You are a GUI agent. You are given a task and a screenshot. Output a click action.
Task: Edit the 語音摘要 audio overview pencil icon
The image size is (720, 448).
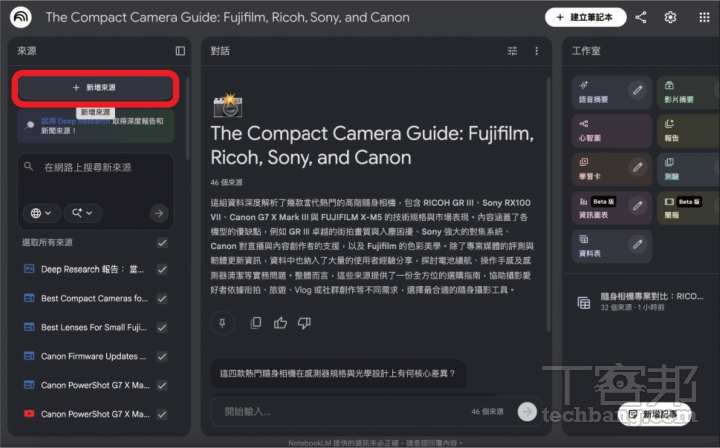(637, 90)
